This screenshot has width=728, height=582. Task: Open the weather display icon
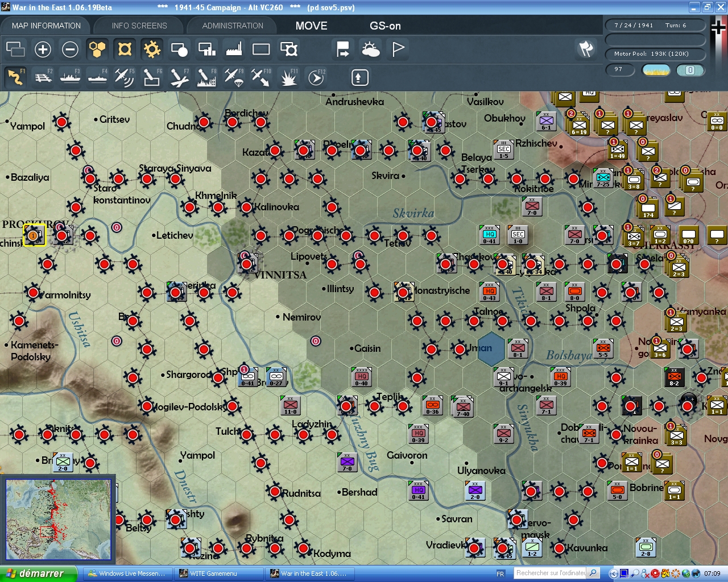[x=370, y=49]
